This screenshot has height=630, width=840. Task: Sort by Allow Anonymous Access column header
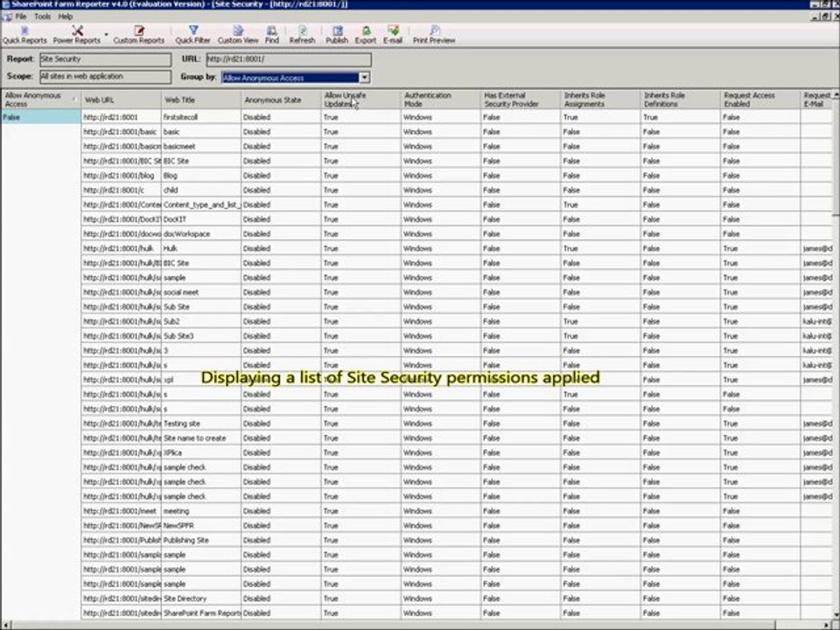tap(41, 100)
